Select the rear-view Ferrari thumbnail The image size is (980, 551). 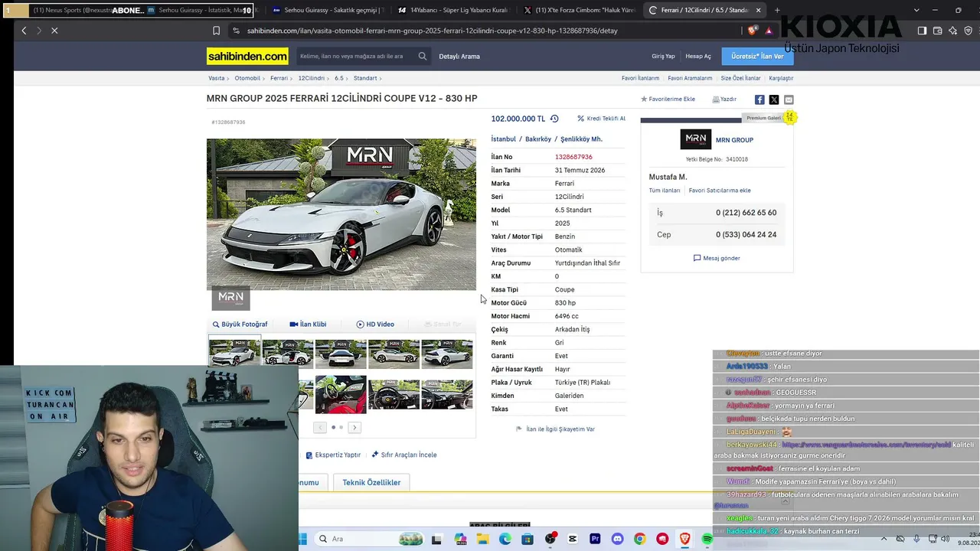pyautogui.click(x=341, y=354)
